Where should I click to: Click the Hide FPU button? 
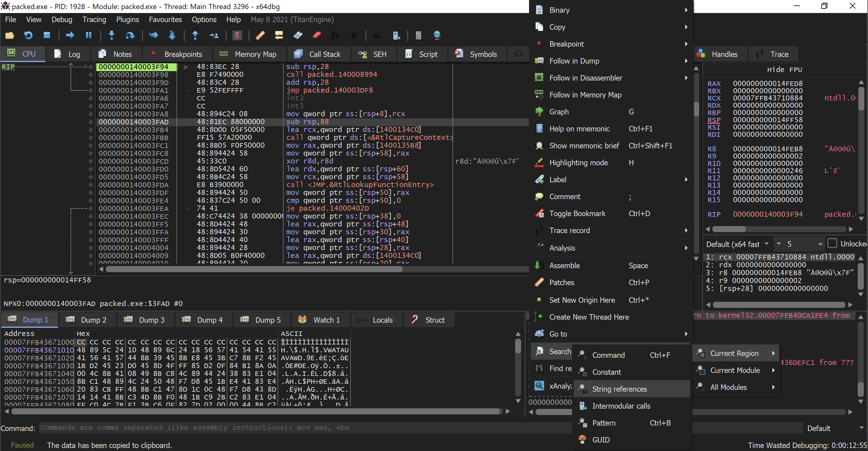pyautogui.click(x=784, y=70)
